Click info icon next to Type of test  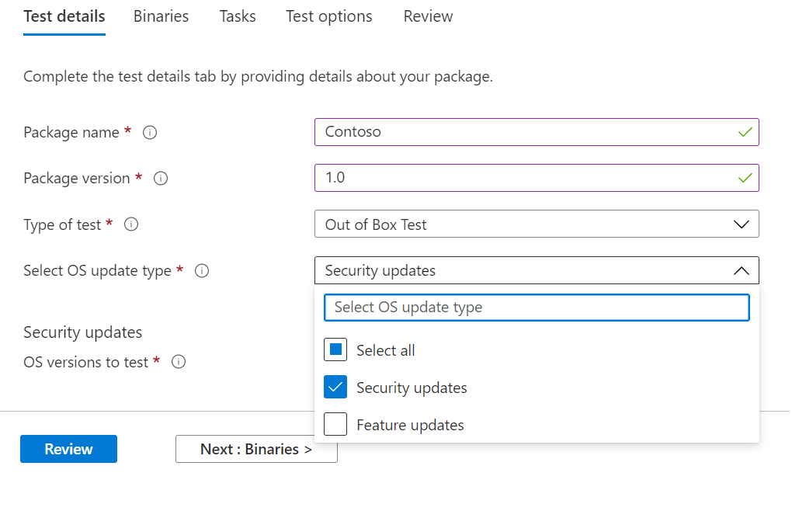(131, 224)
